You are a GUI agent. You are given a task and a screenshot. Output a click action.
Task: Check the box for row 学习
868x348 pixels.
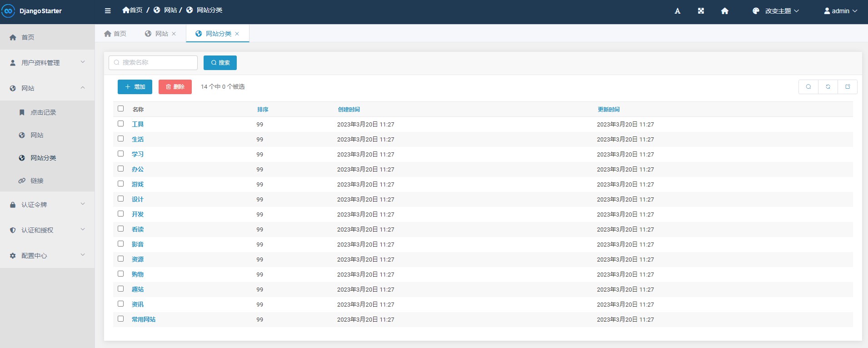120,154
